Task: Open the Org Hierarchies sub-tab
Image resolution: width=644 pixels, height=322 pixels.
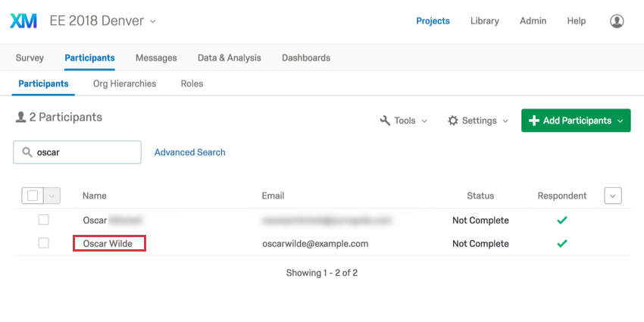Action: point(124,83)
